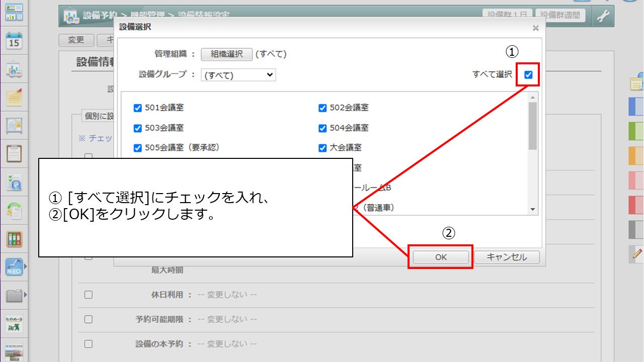Click the pencil icon on right edge

637,254
